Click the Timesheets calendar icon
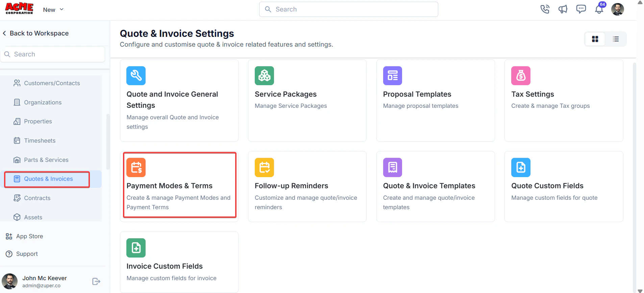644x293 pixels. tap(17, 141)
